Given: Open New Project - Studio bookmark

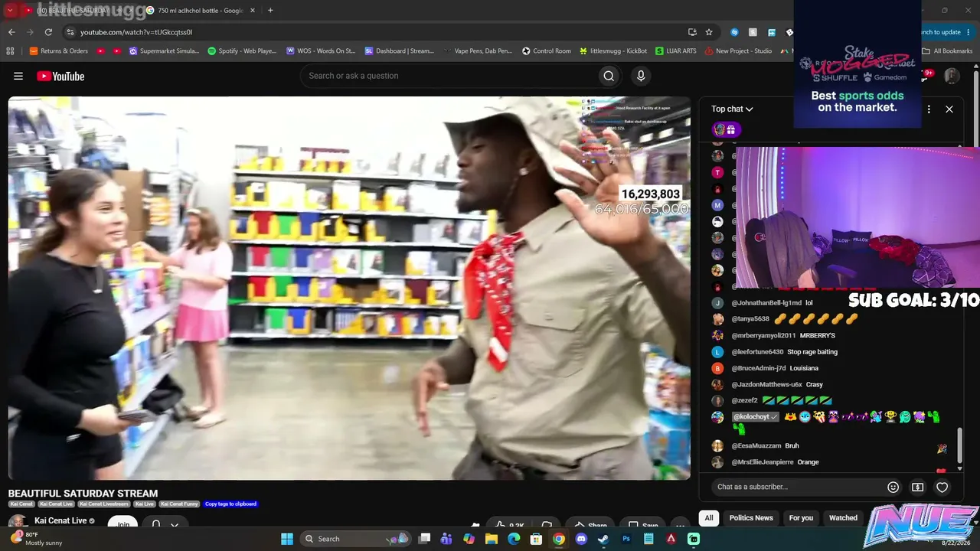Looking at the screenshot, I should click(738, 51).
